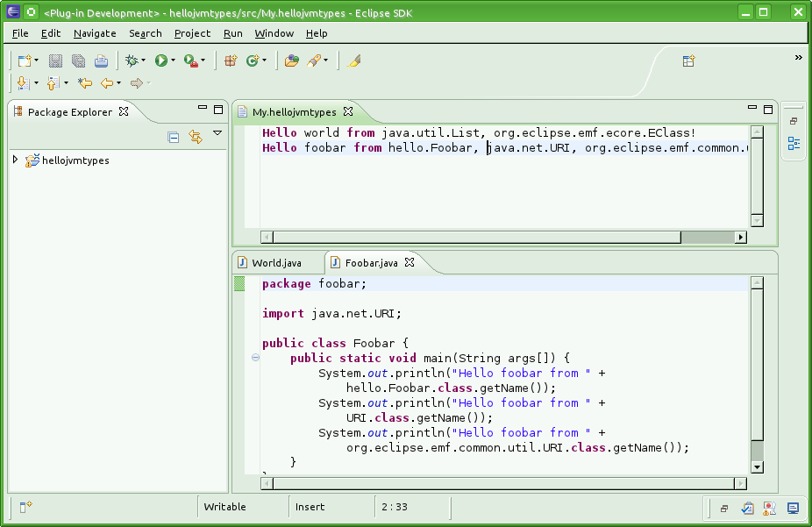Click the Save icon in toolbar

click(56, 61)
